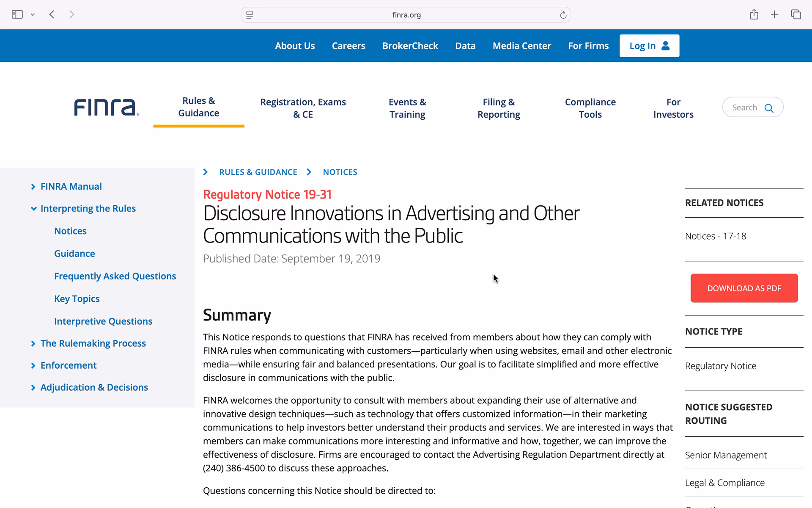Click the Safari share icon
This screenshot has width=812, height=508.
point(754,15)
